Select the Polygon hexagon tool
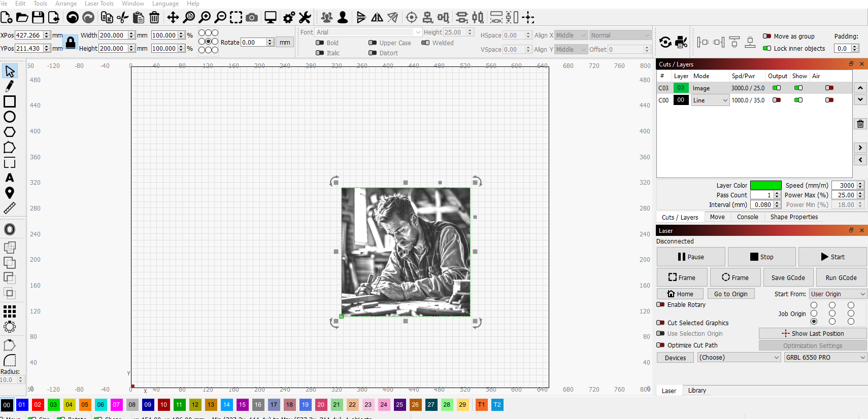This screenshot has height=419, width=868. tap(10, 132)
